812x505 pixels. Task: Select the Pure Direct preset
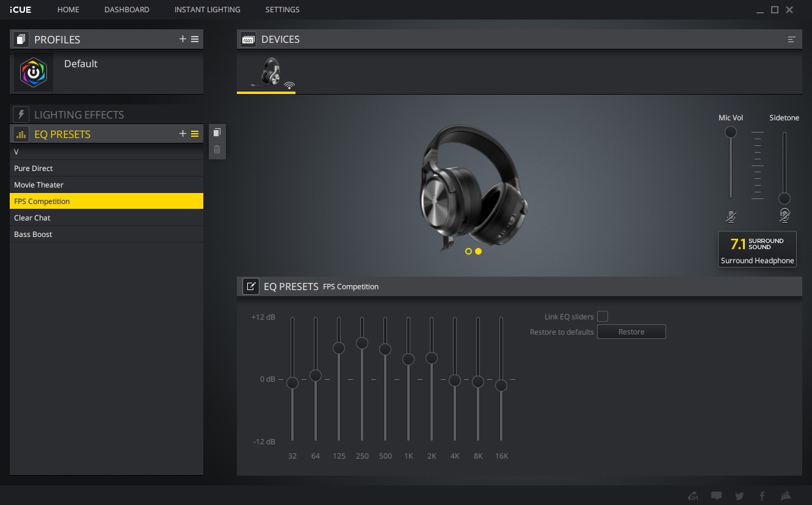click(107, 168)
